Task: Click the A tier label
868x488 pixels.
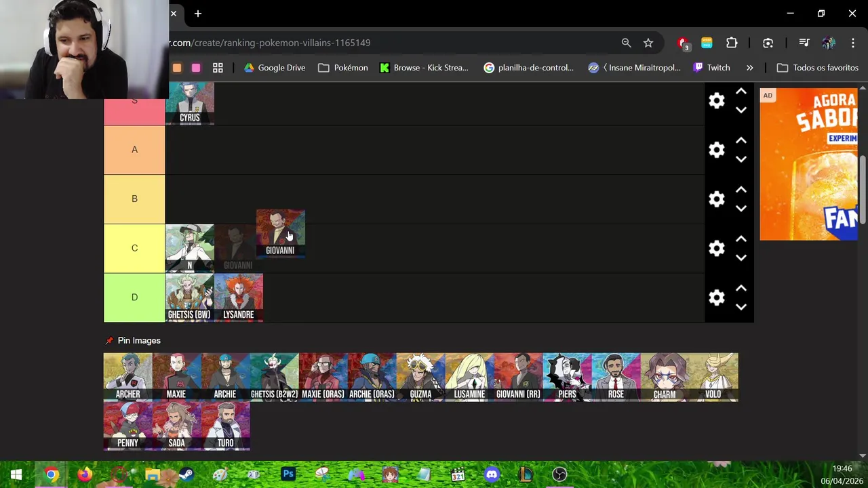Action: [x=134, y=150]
